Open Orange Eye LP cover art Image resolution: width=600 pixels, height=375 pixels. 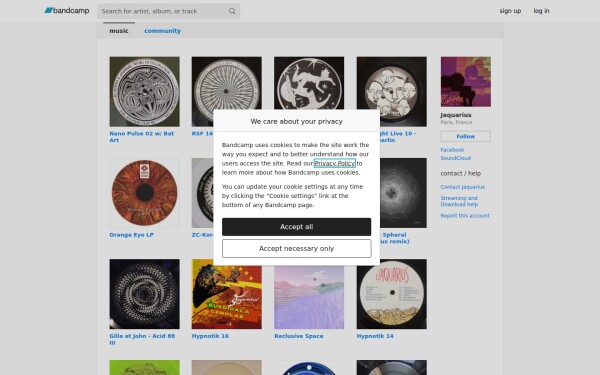(144, 193)
